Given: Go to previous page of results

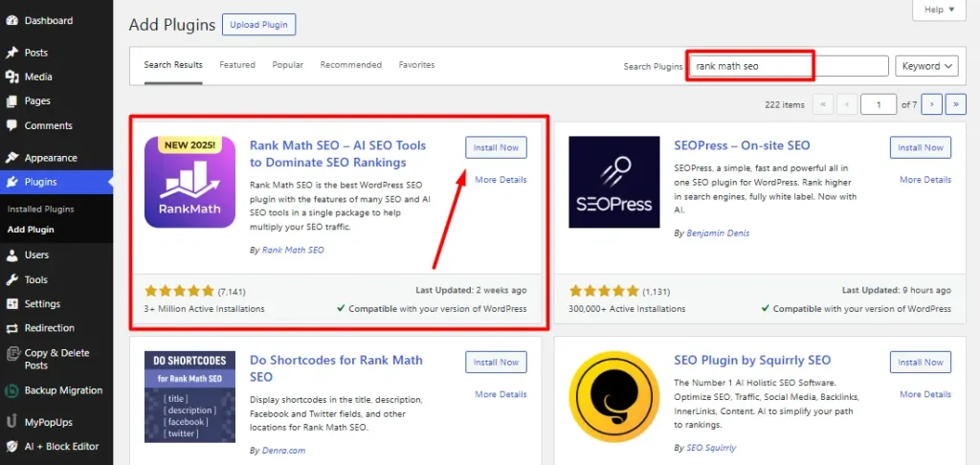Looking at the screenshot, I should tap(847, 104).
